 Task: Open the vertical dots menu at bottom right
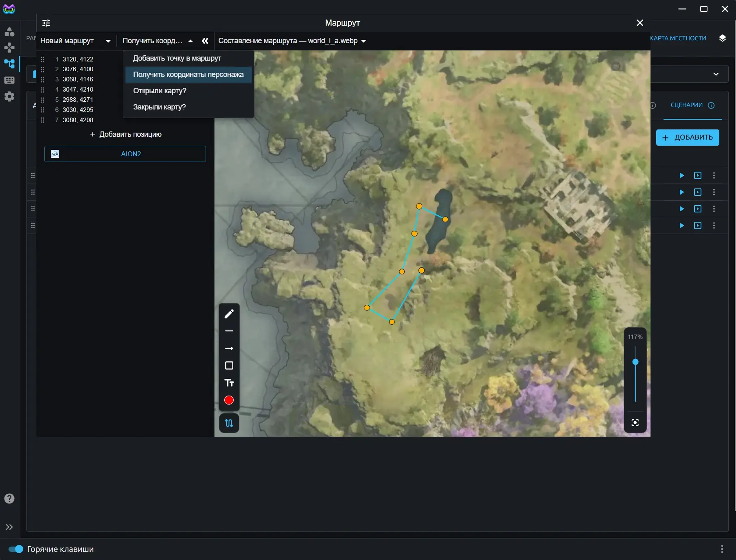coord(722,549)
